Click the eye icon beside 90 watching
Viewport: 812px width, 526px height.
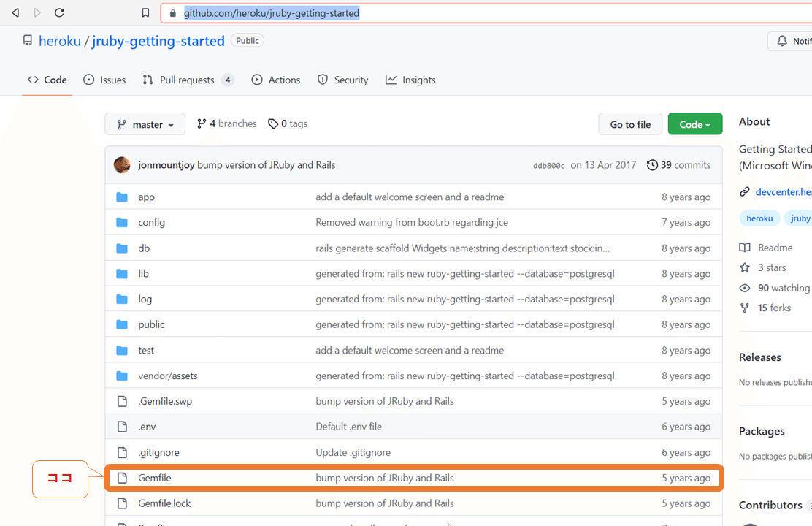745,288
